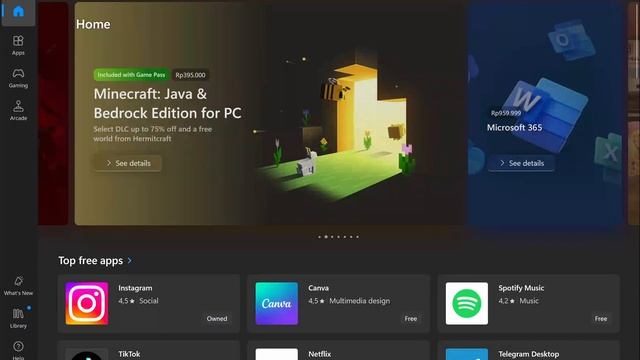This screenshot has width=640, height=360.
Task: Click the Multimedia design category text
Action: pyautogui.click(x=360, y=301)
